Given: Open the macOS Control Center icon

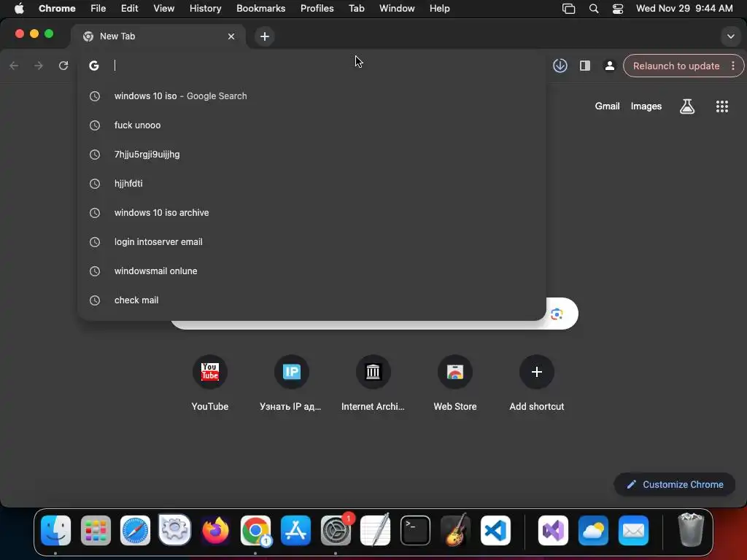Looking at the screenshot, I should click(x=617, y=9).
